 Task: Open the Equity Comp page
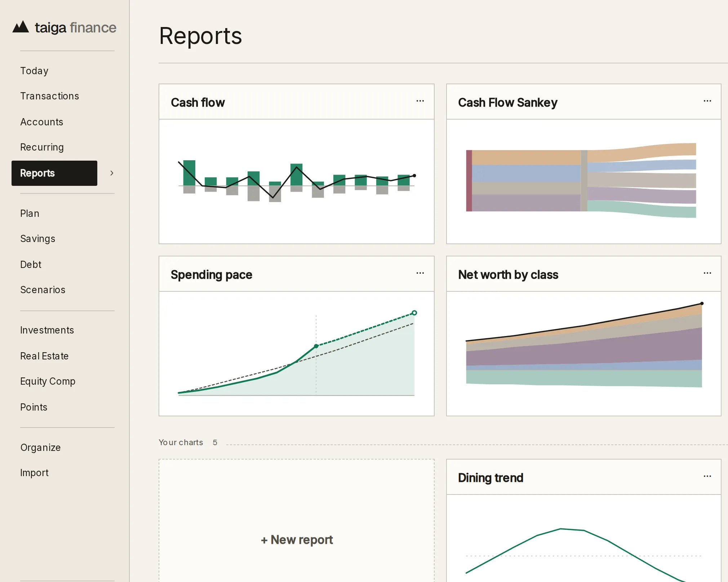point(48,381)
